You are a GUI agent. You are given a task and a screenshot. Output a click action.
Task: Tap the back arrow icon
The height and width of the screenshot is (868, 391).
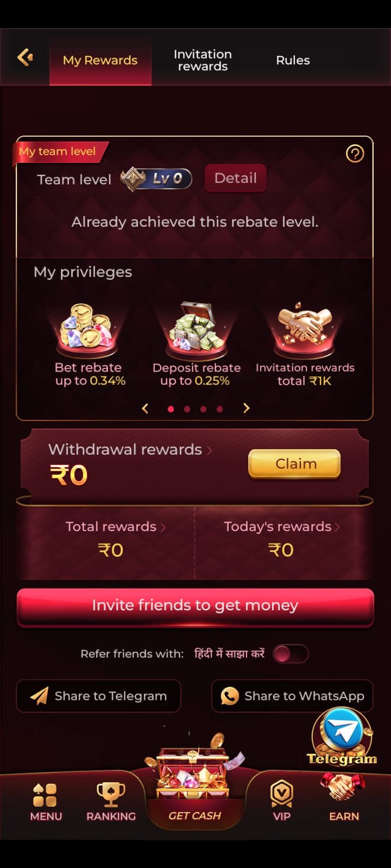25,57
